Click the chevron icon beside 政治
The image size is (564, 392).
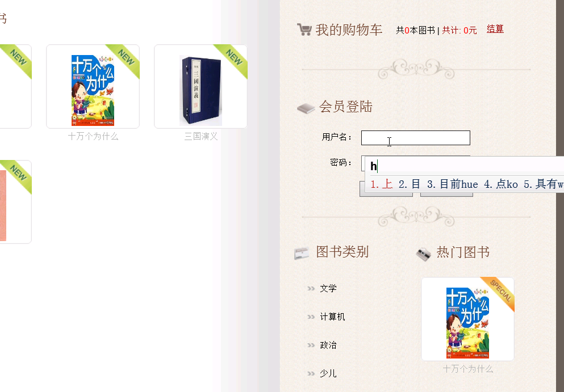(311, 345)
